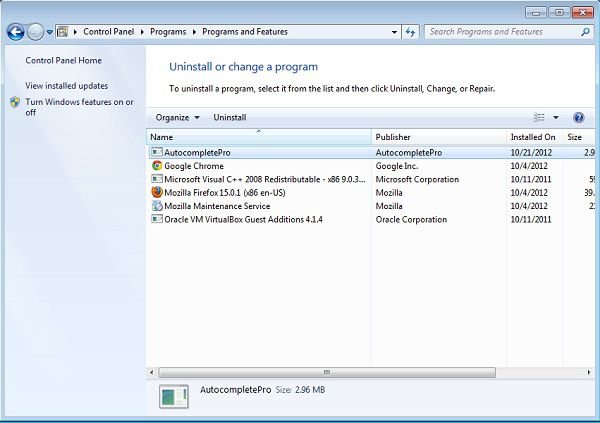Open Control Panel Home link

[x=64, y=60]
